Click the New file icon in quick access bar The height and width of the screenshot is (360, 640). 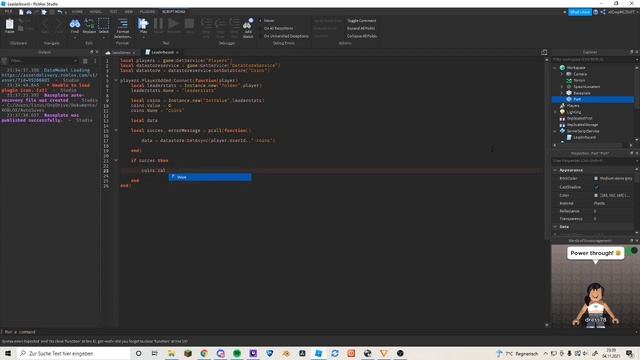click(x=21, y=12)
